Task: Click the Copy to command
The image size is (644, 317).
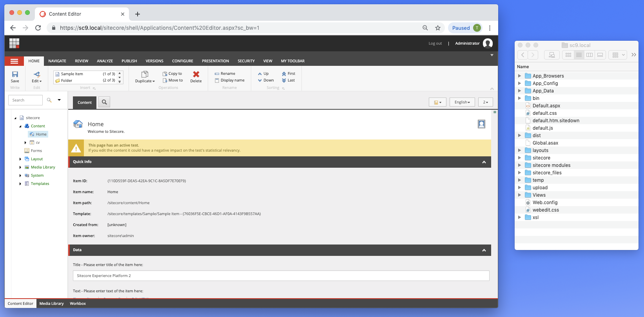Action: coord(172,74)
